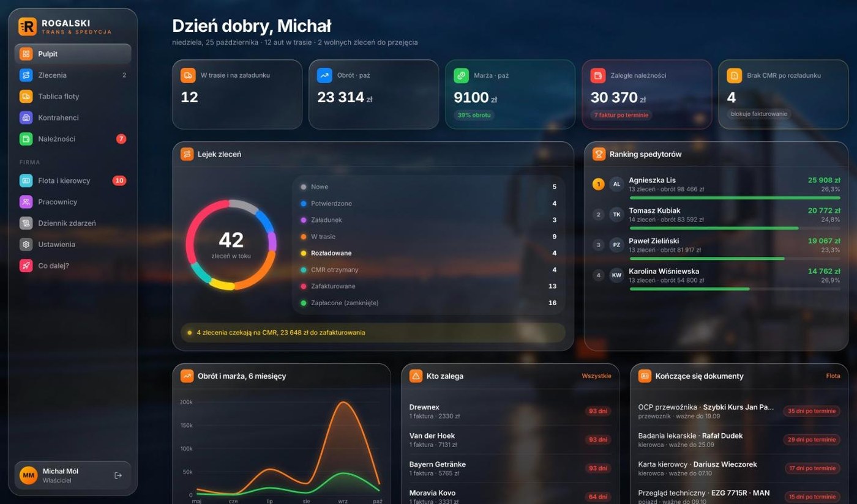This screenshot has width=857, height=504.
Task: Open the Drewnex overdue entry
Action: (x=510, y=411)
